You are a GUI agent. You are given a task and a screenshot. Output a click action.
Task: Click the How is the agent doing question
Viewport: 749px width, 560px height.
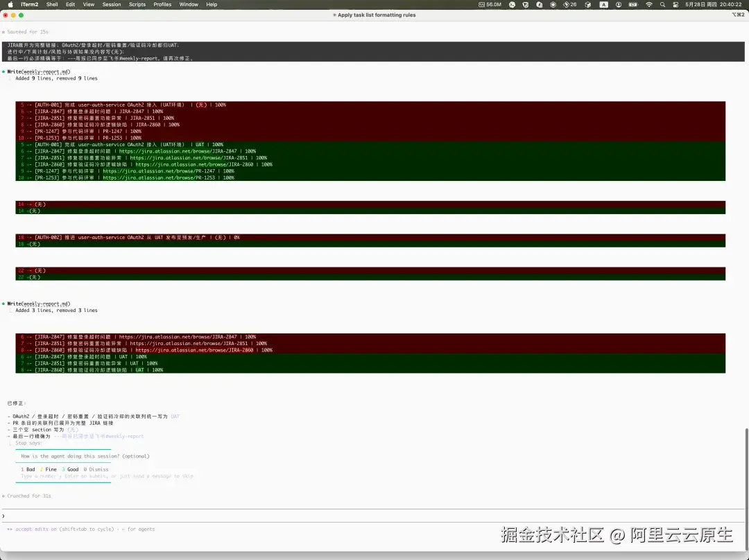(85, 457)
